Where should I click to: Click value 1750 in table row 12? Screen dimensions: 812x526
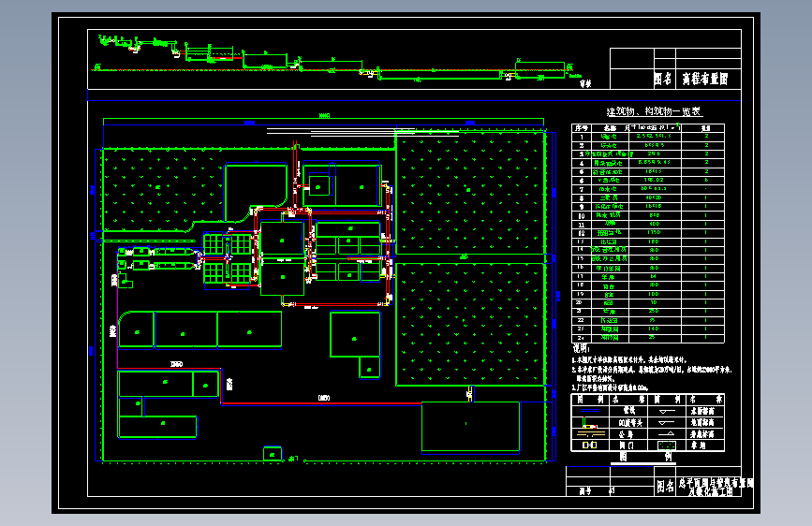tap(654, 233)
